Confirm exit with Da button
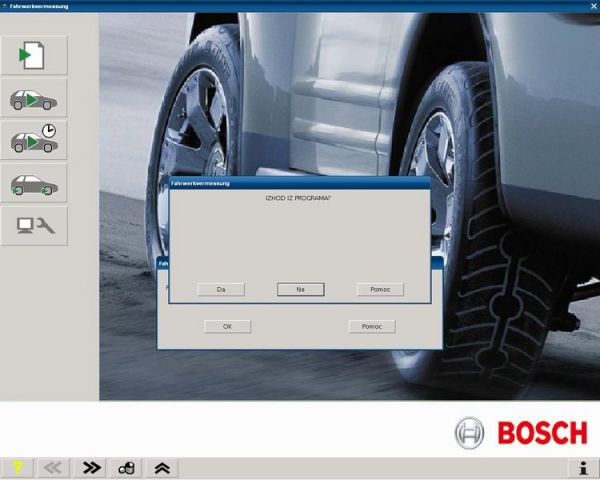The height and width of the screenshot is (480, 600). [221, 289]
